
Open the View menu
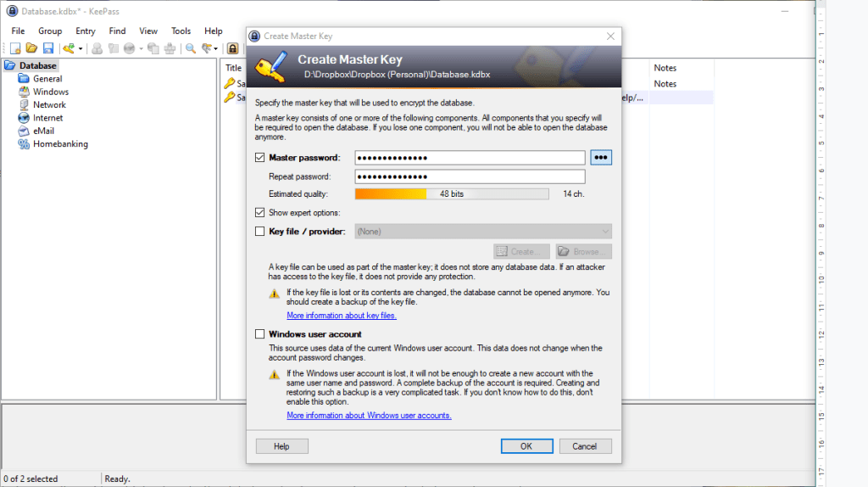(147, 31)
